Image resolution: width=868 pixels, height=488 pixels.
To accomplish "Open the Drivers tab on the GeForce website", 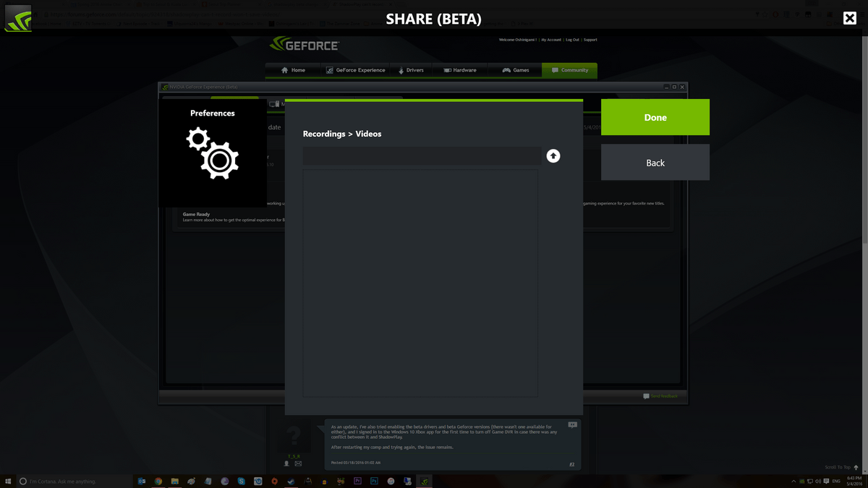I will click(411, 70).
